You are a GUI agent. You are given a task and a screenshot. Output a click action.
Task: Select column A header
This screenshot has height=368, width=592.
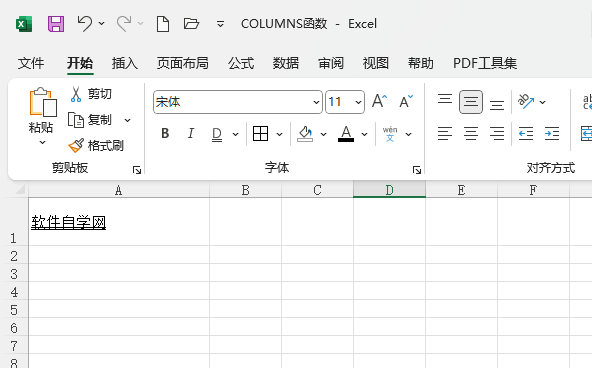click(119, 189)
